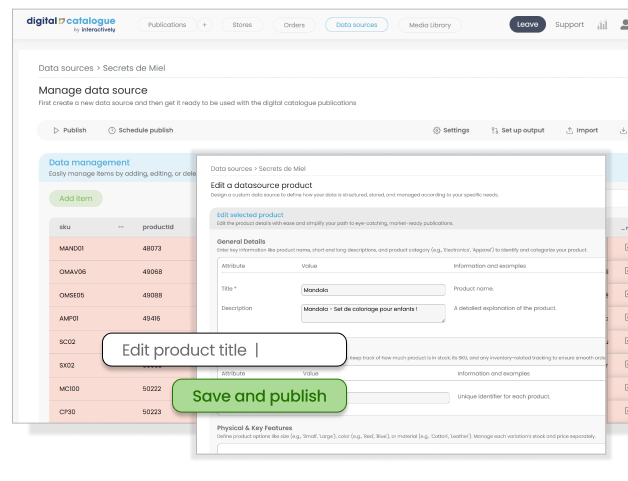Switch to the Publications tab
The height and width of the screenshot is (481, 628).
coord(165,25)
